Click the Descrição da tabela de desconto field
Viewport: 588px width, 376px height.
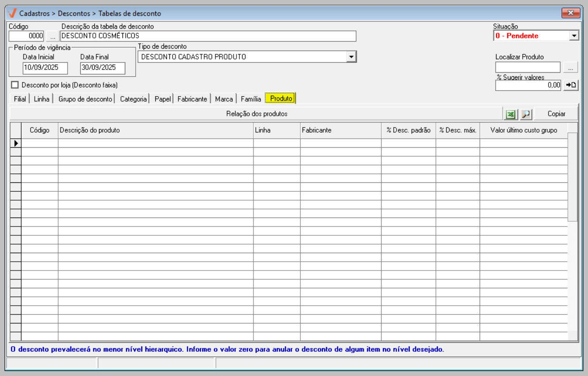pos(208,36)
